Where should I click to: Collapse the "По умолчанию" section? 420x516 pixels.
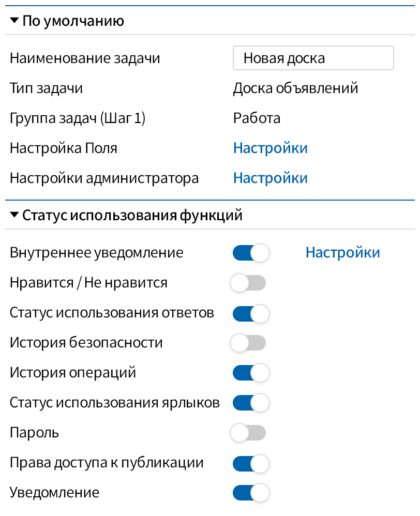[14, 21]
